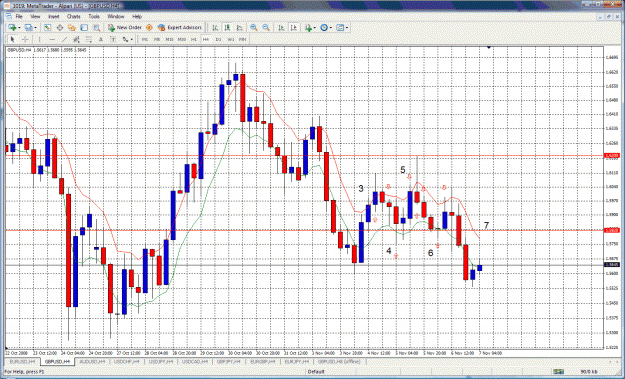This screenshot has width=625, height=379.
Task: Switch timeframe to W1
Action: click(230, 39)
